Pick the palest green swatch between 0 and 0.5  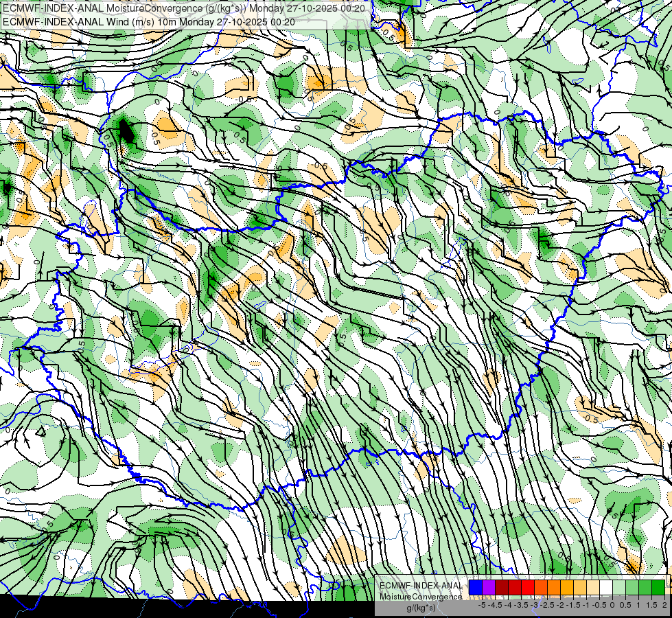[x=619, y=588]
